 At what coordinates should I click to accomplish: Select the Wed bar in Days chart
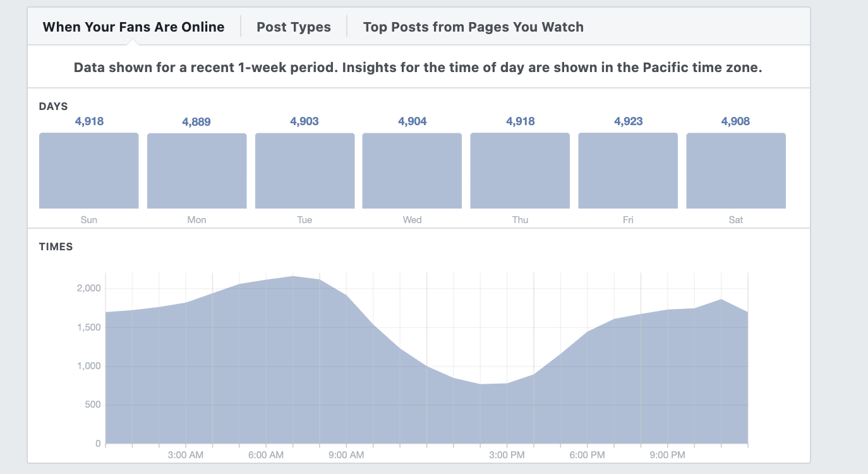point(412,171)
